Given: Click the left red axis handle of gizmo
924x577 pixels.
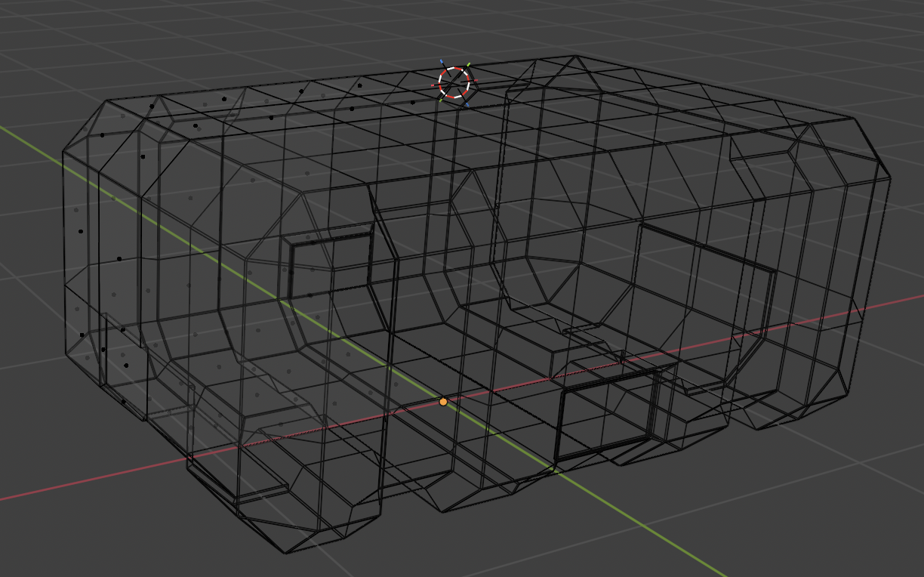Looking at the screenshot, I should pyautogui.click(x=433, y=85).
